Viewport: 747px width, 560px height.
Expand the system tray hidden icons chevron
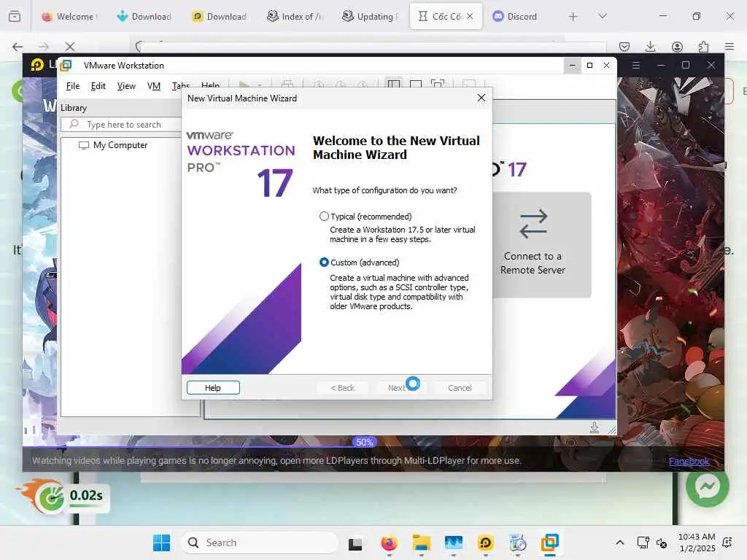(x=620, y=542)
